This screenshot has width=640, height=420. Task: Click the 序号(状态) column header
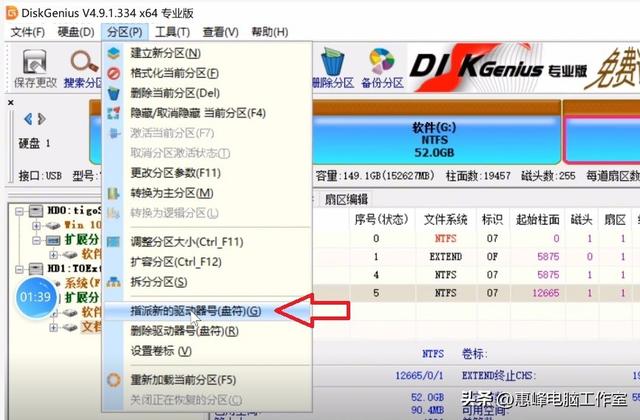[382, 220]
